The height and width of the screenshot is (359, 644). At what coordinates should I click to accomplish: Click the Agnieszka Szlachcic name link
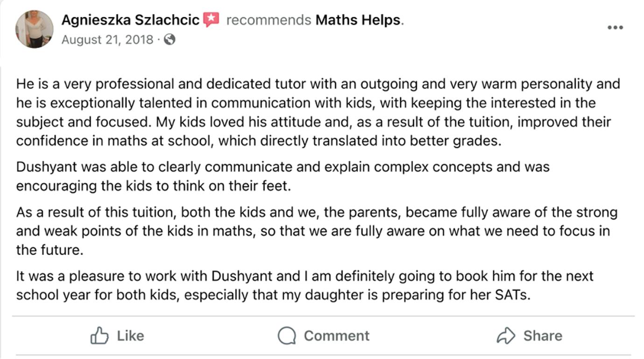click(x=130, y=20)
